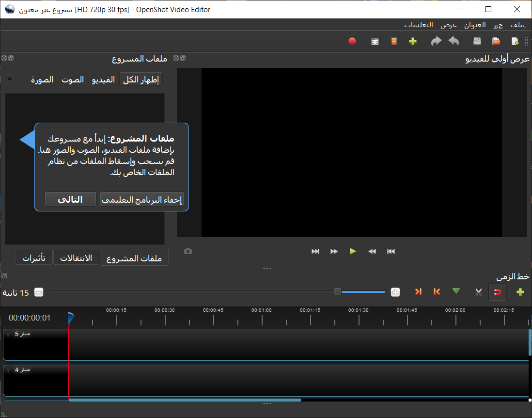Click the timeline zoom out button
The image size is (532, 418).
click(x=39, y=292)
